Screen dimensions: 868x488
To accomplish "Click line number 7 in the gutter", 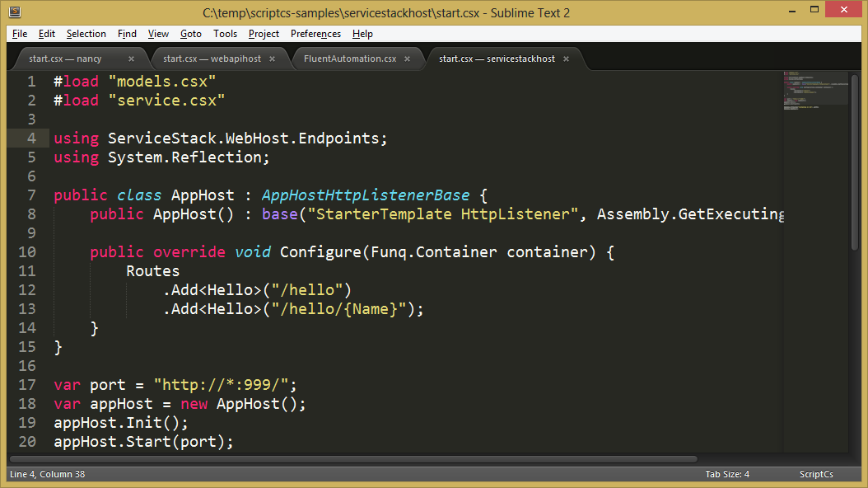I will tap(31, 195).
